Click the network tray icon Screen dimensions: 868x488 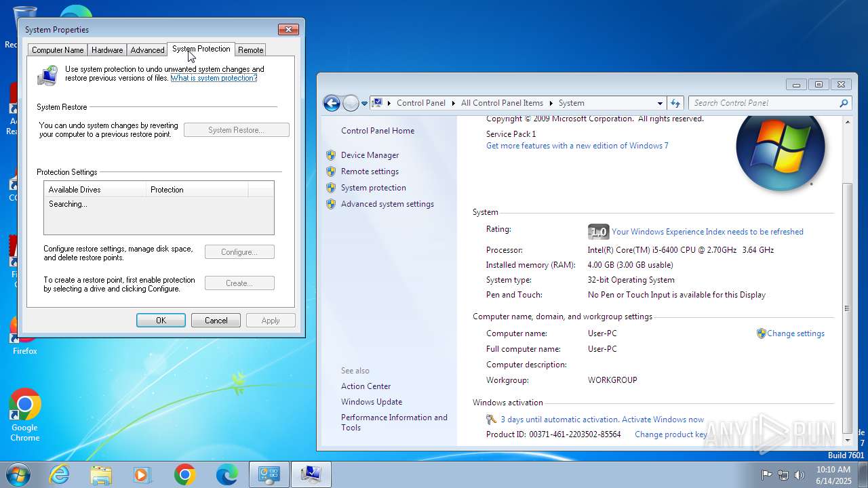[x=783, y=475]
